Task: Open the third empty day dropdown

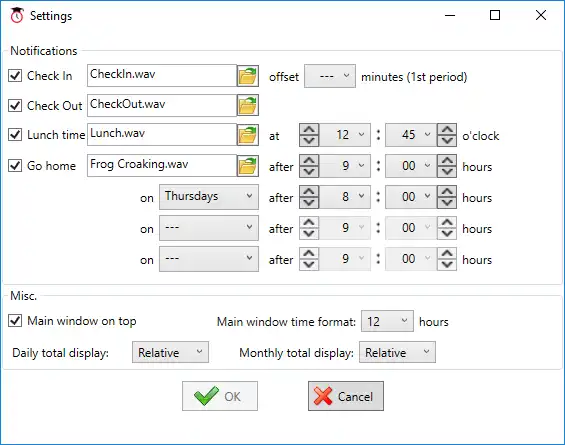Action: tap(209, 259)
